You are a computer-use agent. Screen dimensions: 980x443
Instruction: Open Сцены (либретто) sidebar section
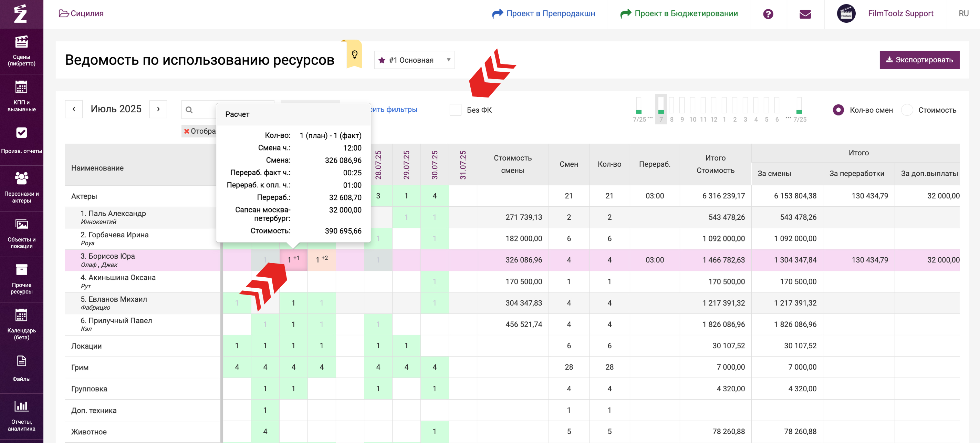click(x=22, y=51)
